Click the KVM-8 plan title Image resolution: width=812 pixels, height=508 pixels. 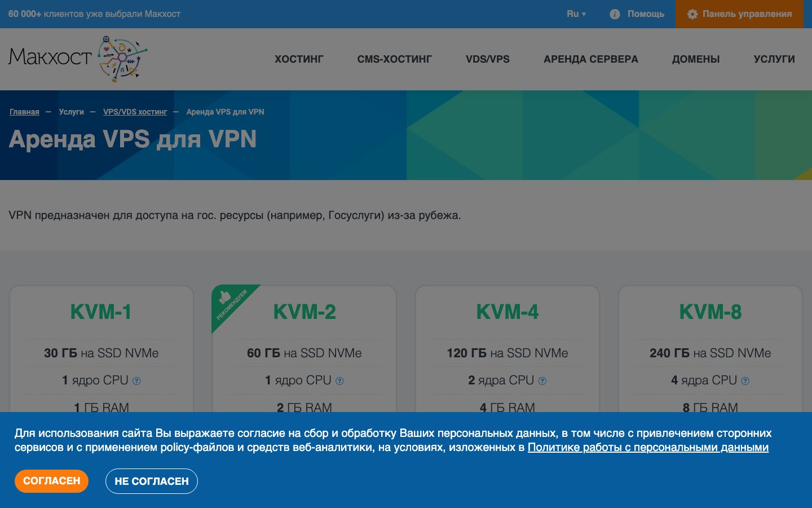click(710, 312)
